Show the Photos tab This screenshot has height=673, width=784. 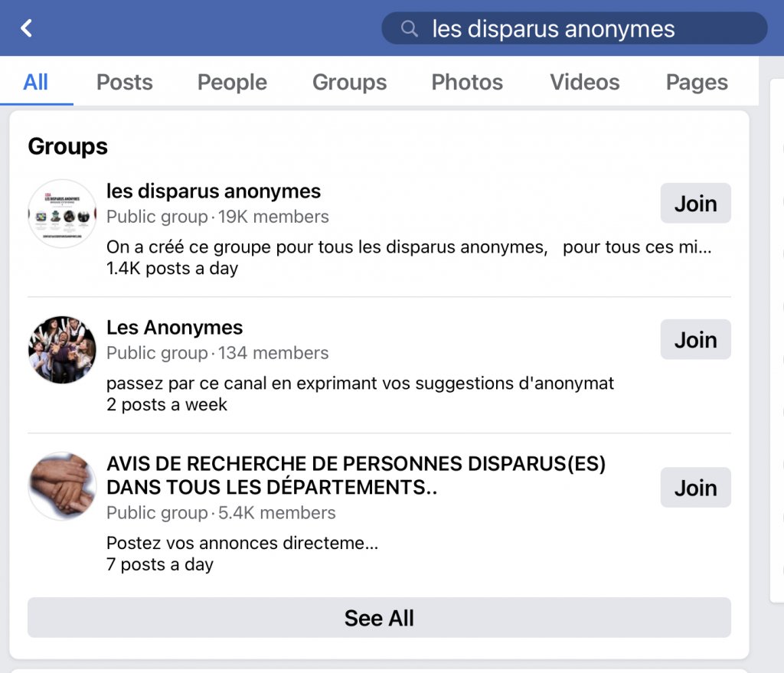467,82
